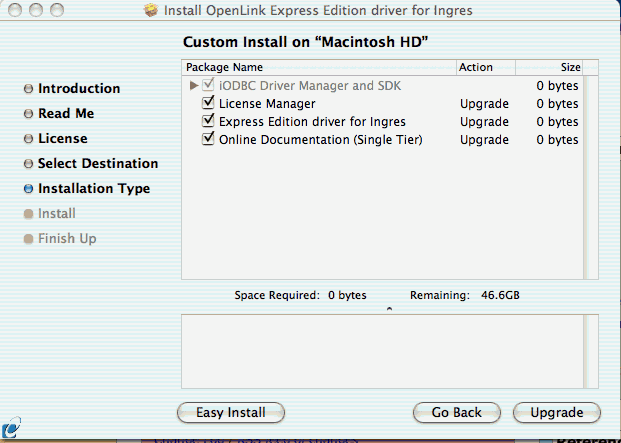Click the zoom window button
The image size is (621, 443).
[57, 10]
